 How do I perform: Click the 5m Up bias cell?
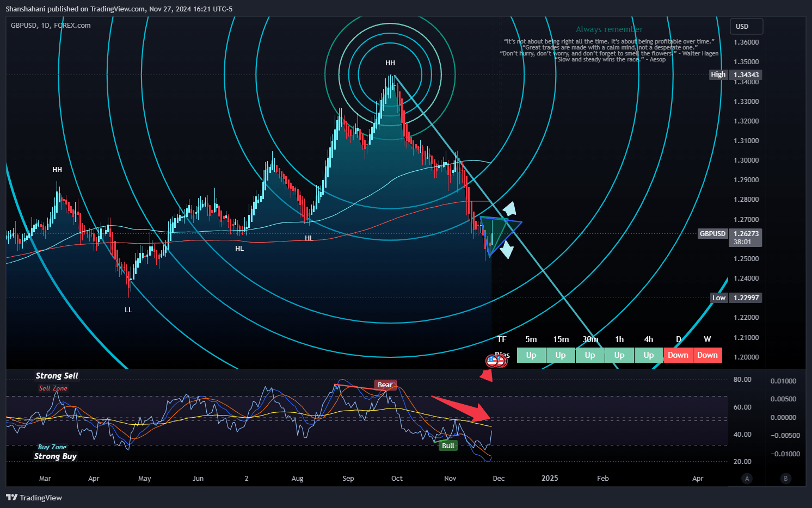coord(531,355)
